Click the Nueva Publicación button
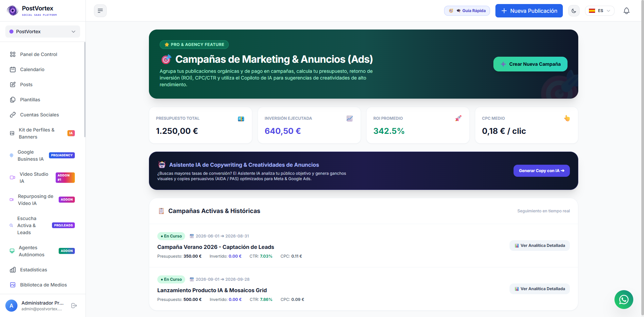644x317 pixels. 529,11
